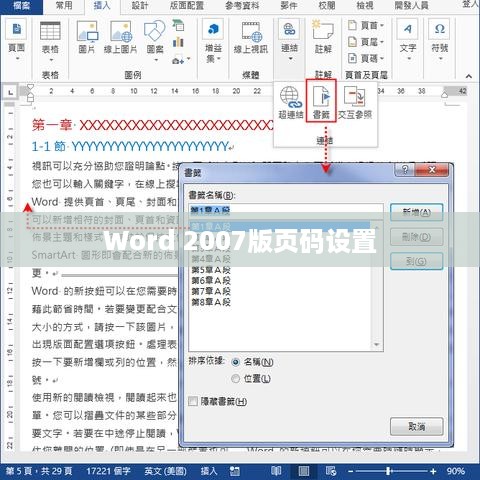
Task: Click zoom in plus icon
Action: [x=433, y=471]
